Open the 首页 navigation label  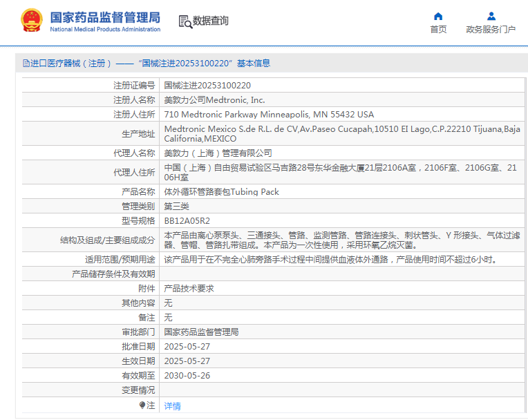[438, 30]
